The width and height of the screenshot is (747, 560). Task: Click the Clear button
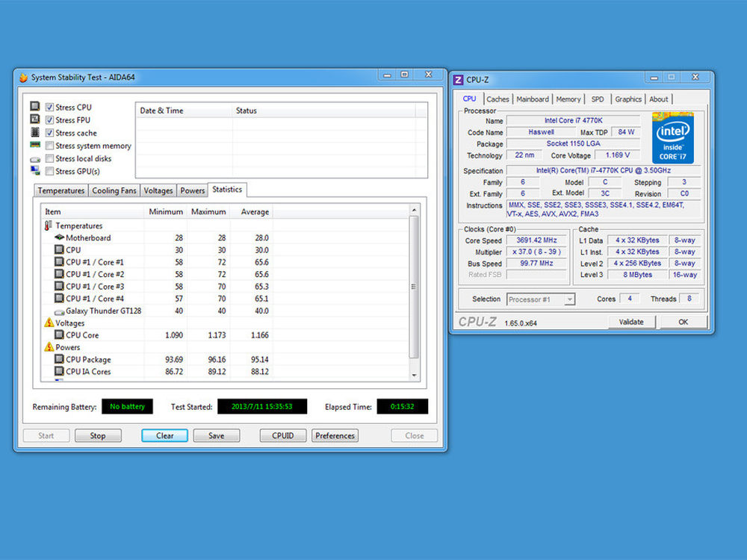(165, 436)
